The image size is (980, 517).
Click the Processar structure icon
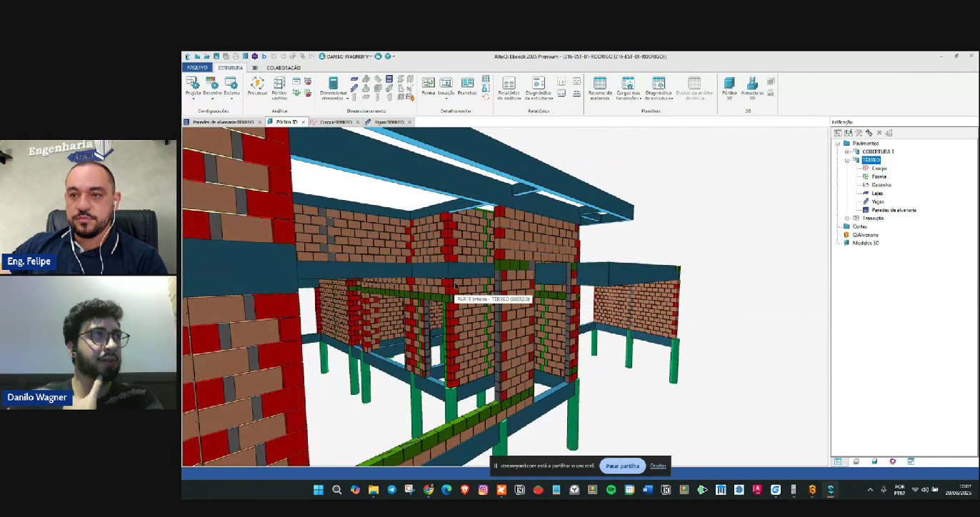(257, 84)
